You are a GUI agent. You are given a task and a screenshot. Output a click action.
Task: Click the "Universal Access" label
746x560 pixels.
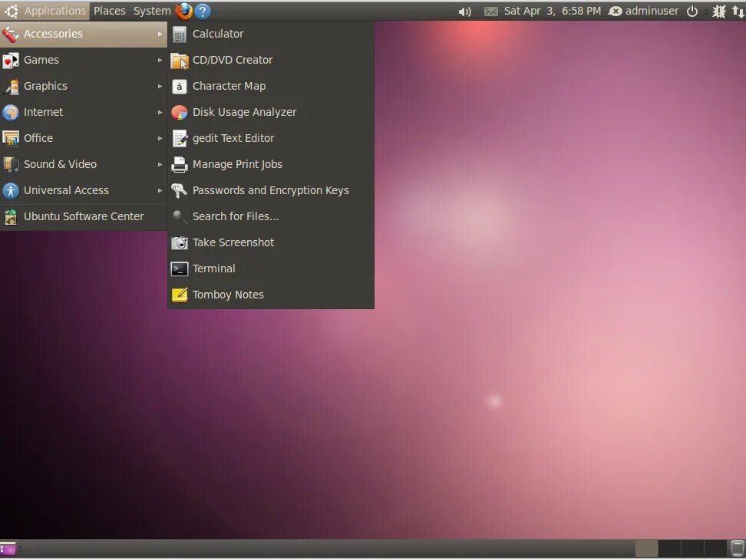tap(66, 190)
